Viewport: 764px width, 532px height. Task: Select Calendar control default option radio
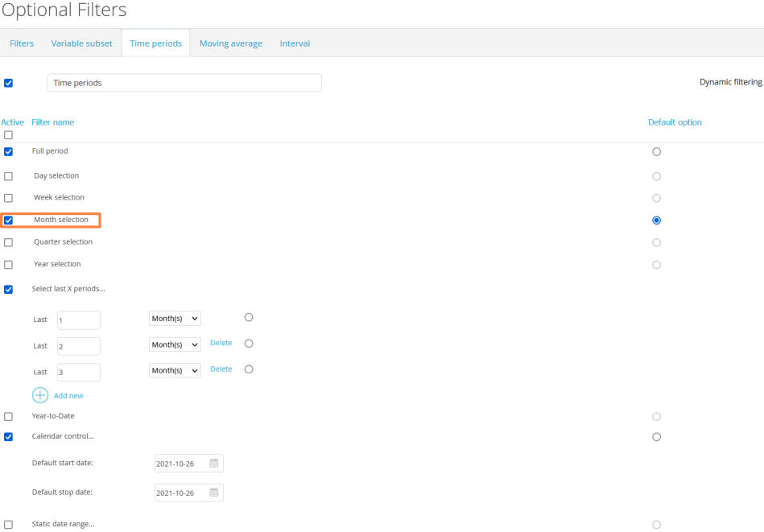point(656,436)
